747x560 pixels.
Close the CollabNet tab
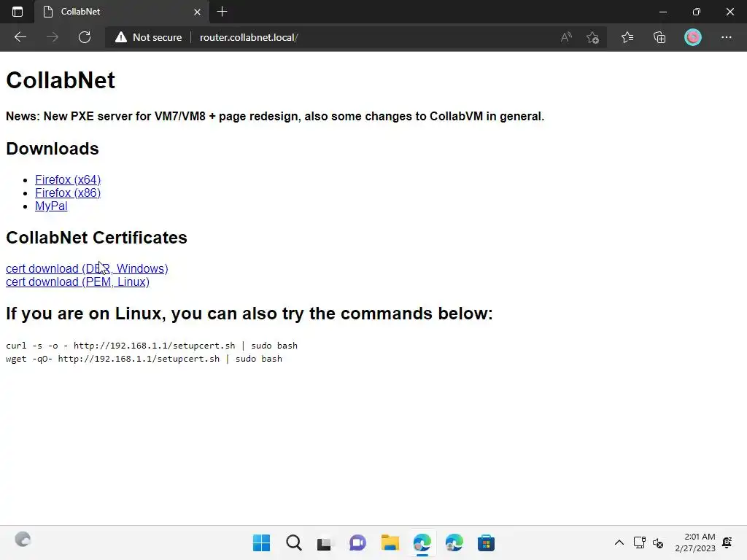(197, 12)
